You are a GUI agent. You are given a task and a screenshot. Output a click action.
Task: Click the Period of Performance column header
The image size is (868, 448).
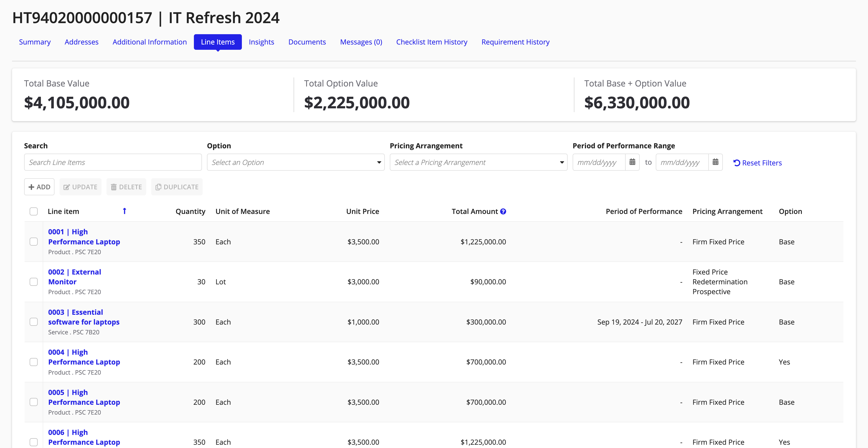tap(644, 211)
